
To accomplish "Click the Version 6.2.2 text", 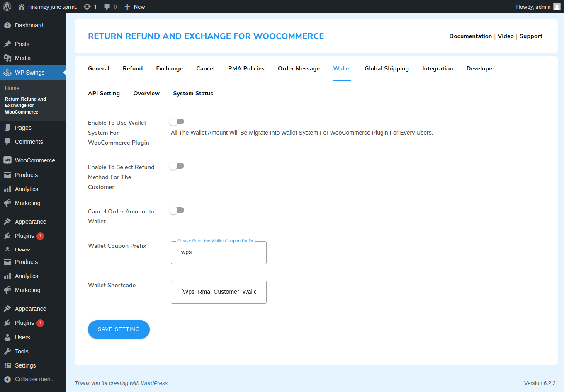I will [x=540, y=383].
